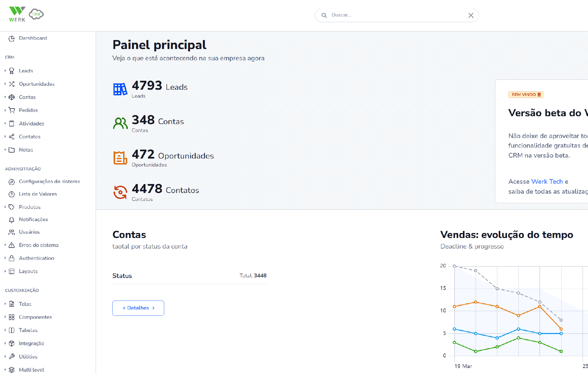Screen dimensions: 588x374
Task: Go to Lista de Valores
Action: coord(38,194)
